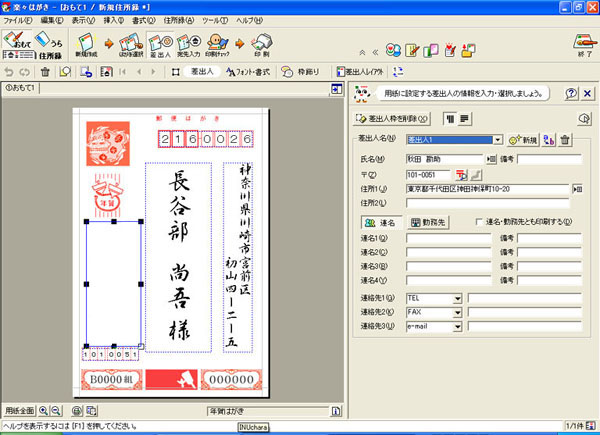
Task: Click the 新規 button to add a sender
Action: pos(523,140)
